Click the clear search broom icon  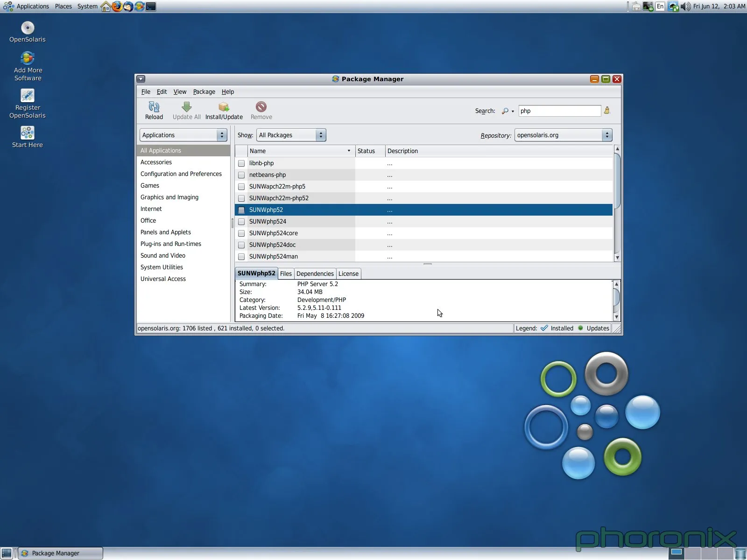click(x=607, y=111)
